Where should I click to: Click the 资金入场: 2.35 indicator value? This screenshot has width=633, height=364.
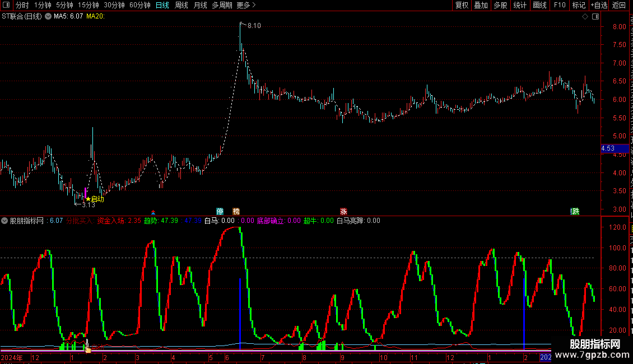coord(119,221)
